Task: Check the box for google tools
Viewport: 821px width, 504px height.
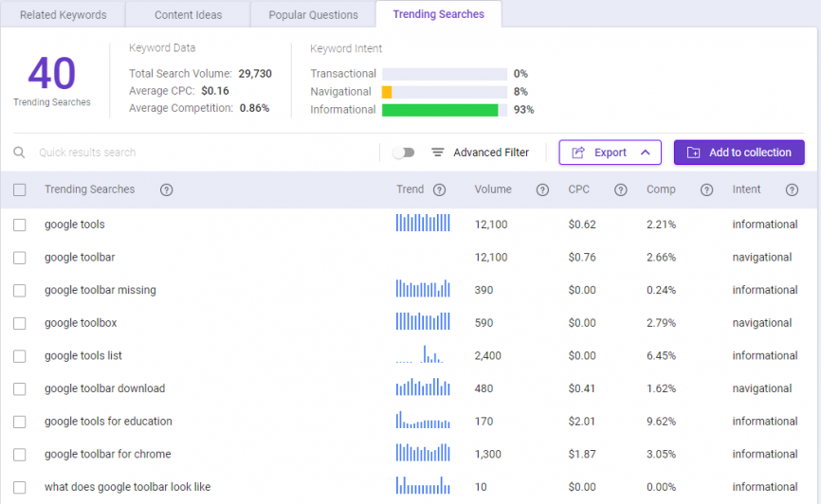Action: pyautogui.click(x=19, y=225)
